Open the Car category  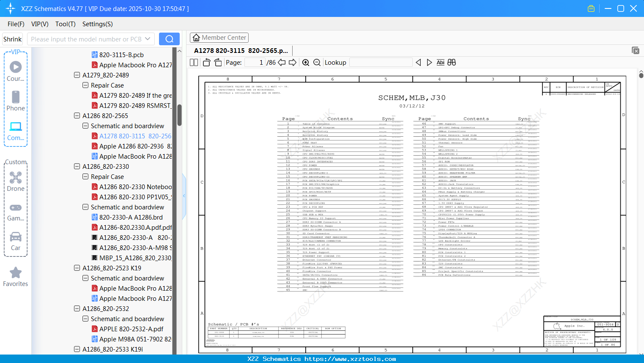point(16,241)
